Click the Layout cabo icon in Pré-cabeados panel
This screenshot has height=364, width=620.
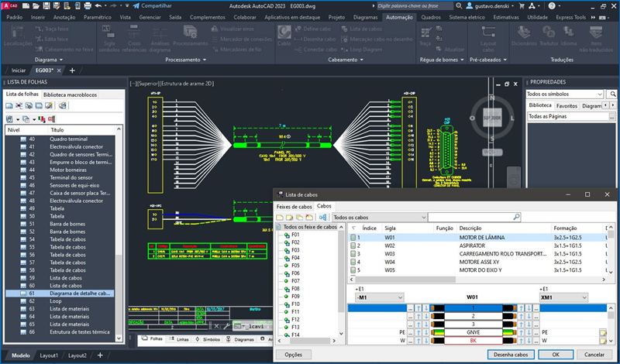[488, 33]
